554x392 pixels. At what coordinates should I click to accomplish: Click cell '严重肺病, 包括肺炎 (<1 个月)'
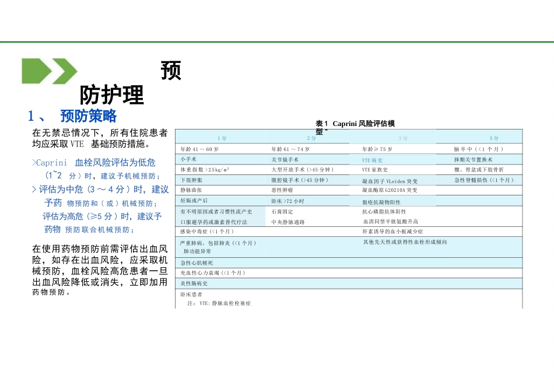coord(218,243)
